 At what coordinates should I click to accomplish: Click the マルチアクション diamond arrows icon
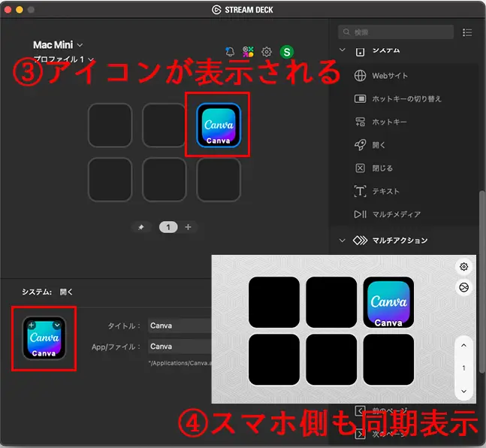click(360, 241)
